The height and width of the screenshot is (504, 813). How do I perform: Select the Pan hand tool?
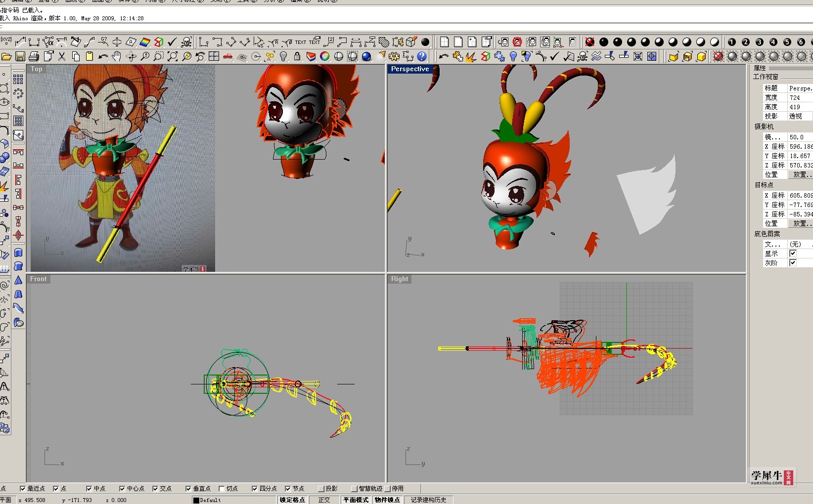(x=117, y=56)
